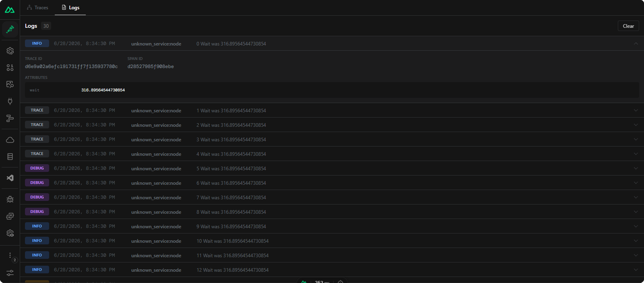Open the three-dots more options menu
The height and width of the screenshot is (283, 644).
coord(10,255)
